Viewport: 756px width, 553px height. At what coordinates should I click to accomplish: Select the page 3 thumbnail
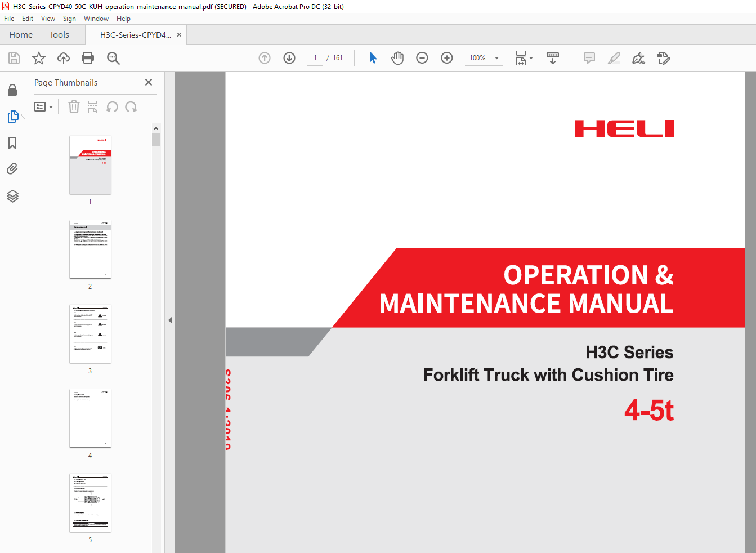point(90,334)
